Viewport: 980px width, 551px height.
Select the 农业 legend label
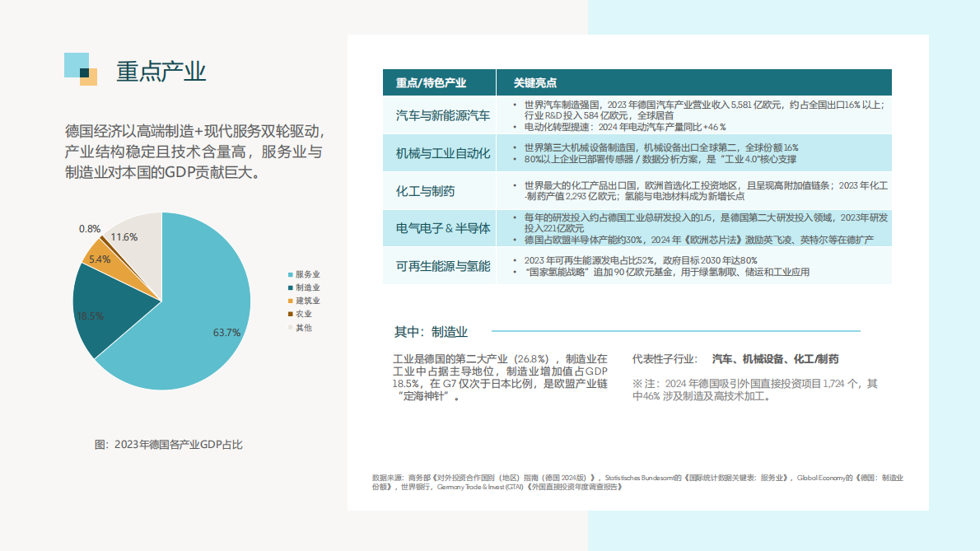pyautogui.click(x=304, y=315)
